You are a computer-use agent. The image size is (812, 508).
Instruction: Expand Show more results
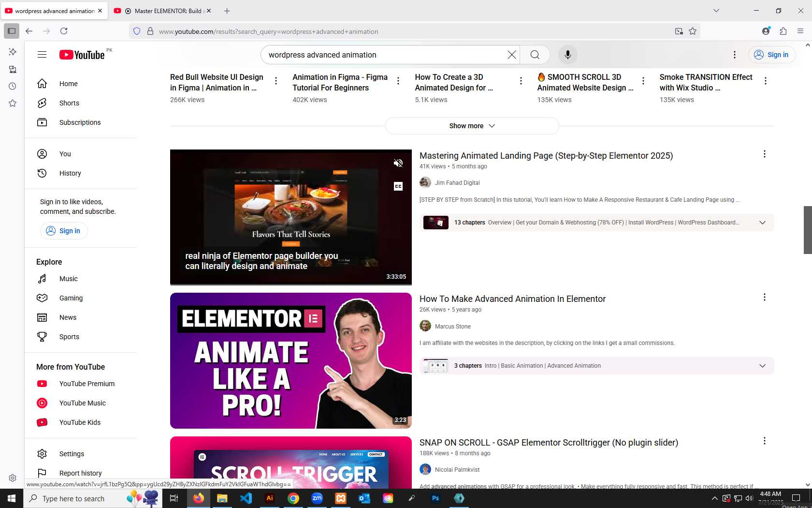point(472,126)
